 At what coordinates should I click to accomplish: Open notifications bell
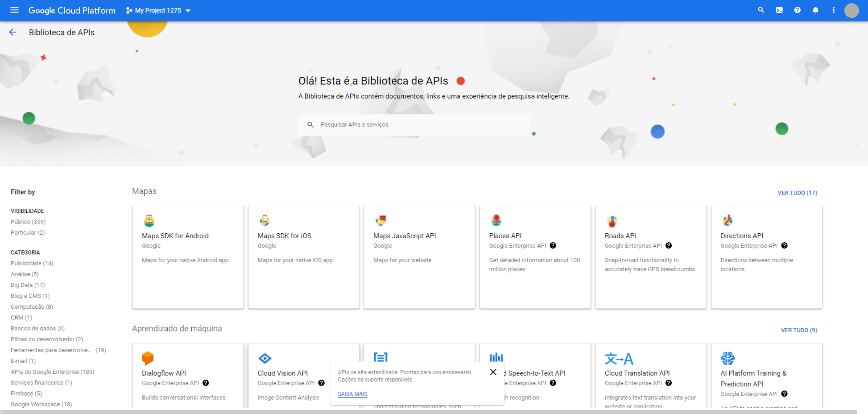(x=815, y=10)
